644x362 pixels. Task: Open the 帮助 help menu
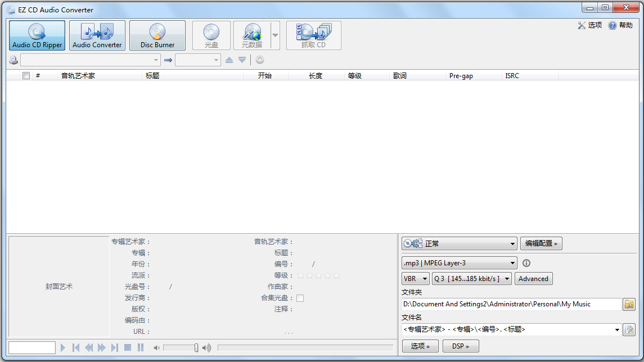coord(620,25)
